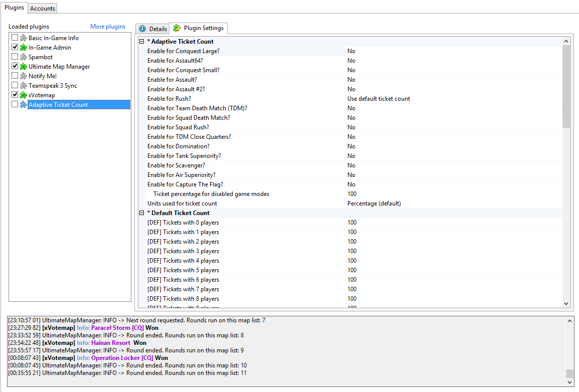Select Teamspeak 3 Sync in plugin list
This screenshot has height=392, width=579.
[x=53, y=86]
